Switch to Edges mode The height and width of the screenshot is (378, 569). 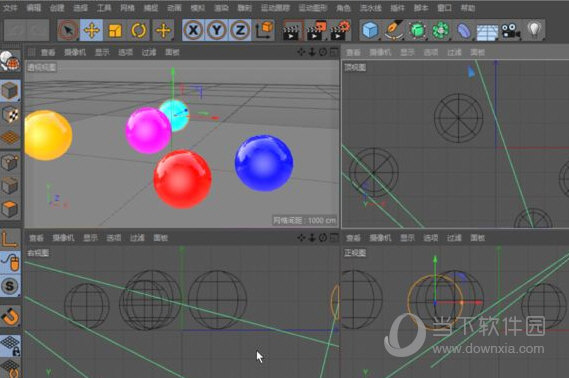(x=10, y=186)
